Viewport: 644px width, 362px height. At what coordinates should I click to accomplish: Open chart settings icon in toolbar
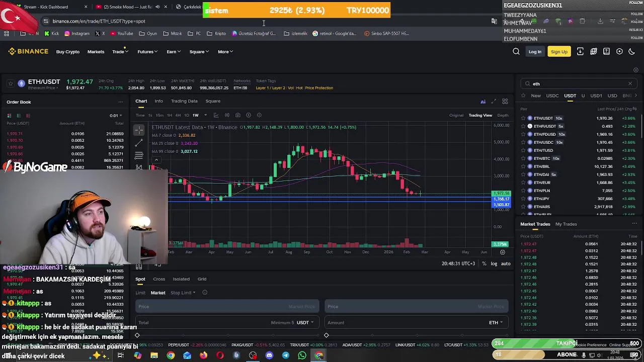[259, 115]
